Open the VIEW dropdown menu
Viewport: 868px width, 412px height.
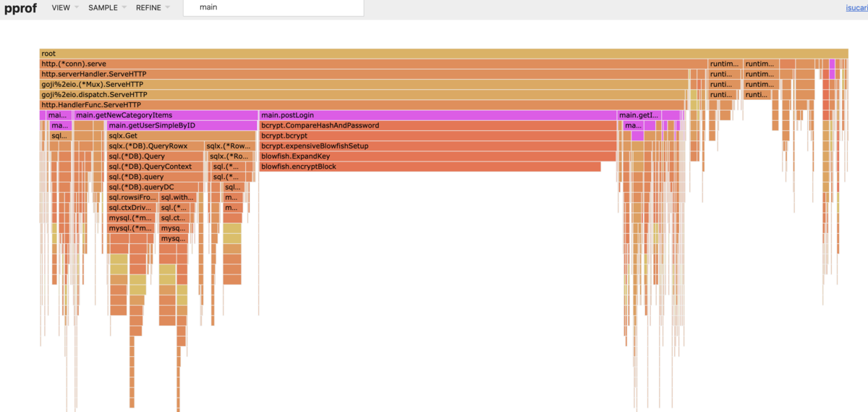(x=65, y=7)
